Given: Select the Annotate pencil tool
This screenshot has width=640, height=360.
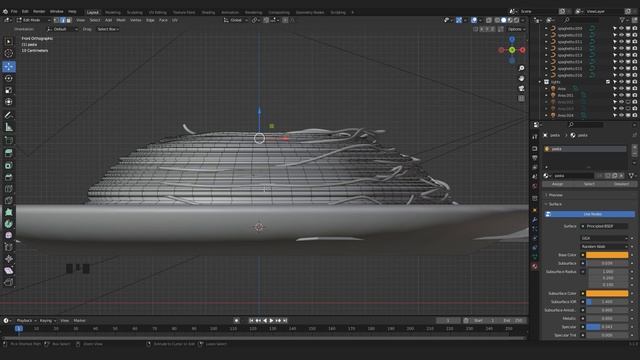Looking at the screenshot, I should click(x=9, y=116).
